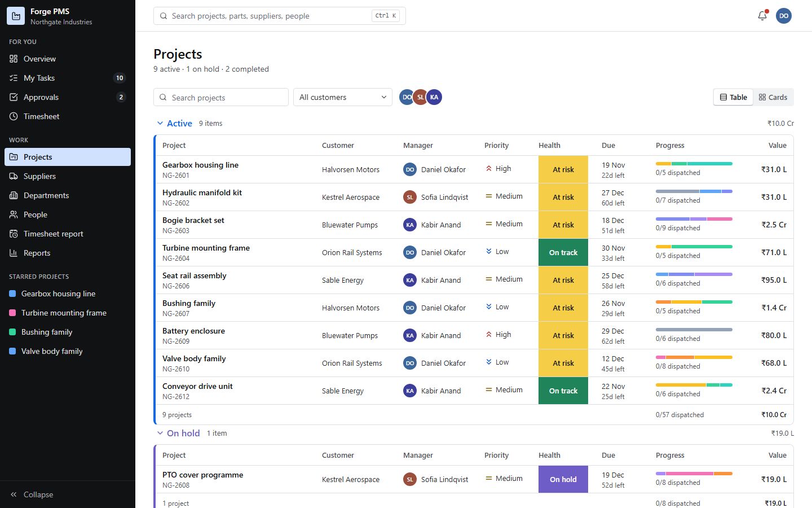Filter by Daniel Okafor DO avatar chip
Screen dimensions: 812x508
(x=407, y=97)
